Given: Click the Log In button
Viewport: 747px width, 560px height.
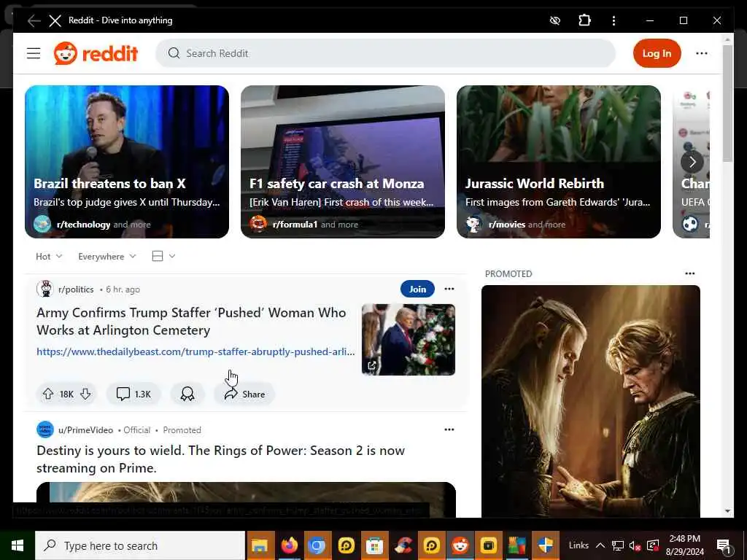Looking at the screenshot, I should 657,53.
